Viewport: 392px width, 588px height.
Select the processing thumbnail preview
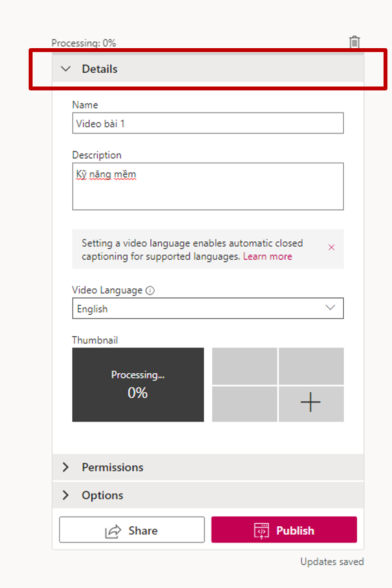(x=138, y=384)
